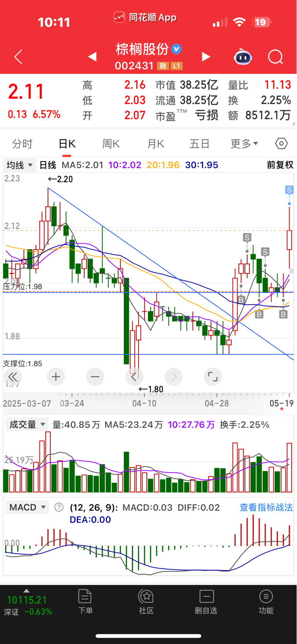Open the 更多 periods dropdown
This screenshot has height=644, width=297.
pos(244,144)
